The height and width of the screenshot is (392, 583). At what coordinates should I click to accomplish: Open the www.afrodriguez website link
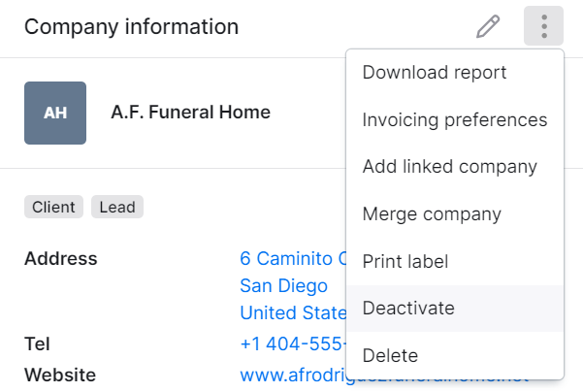(293, 375)
